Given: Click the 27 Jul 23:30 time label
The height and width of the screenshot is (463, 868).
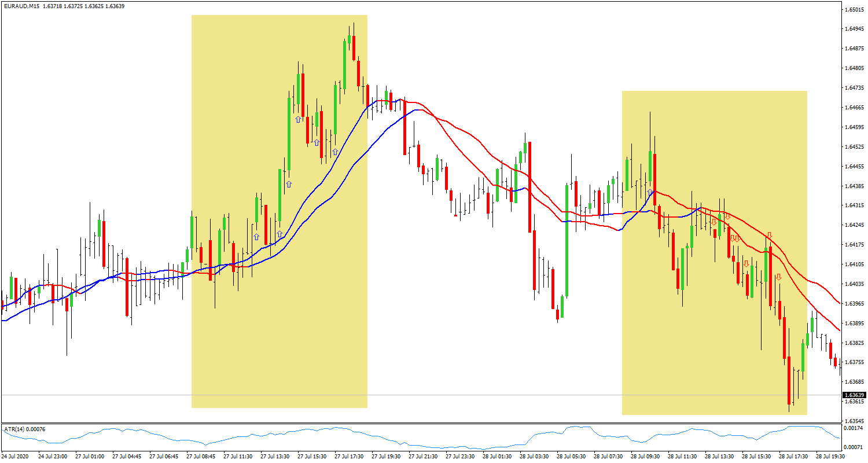Looking at the screenshot, I should point(461,457).
